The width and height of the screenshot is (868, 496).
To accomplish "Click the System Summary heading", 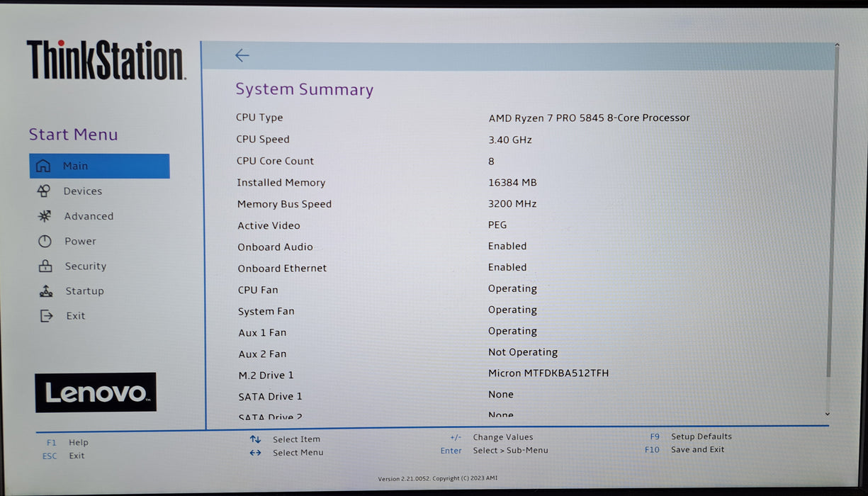I will tap(304, 89).
